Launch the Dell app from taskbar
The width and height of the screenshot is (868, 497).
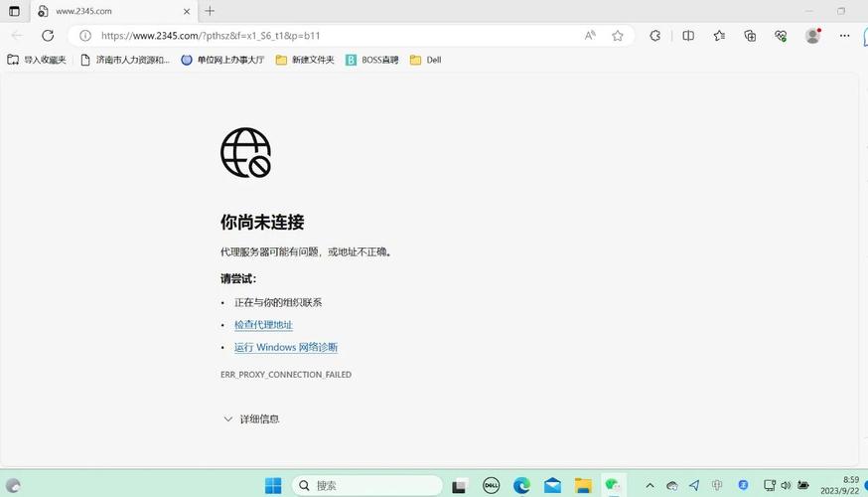[491, 486]
